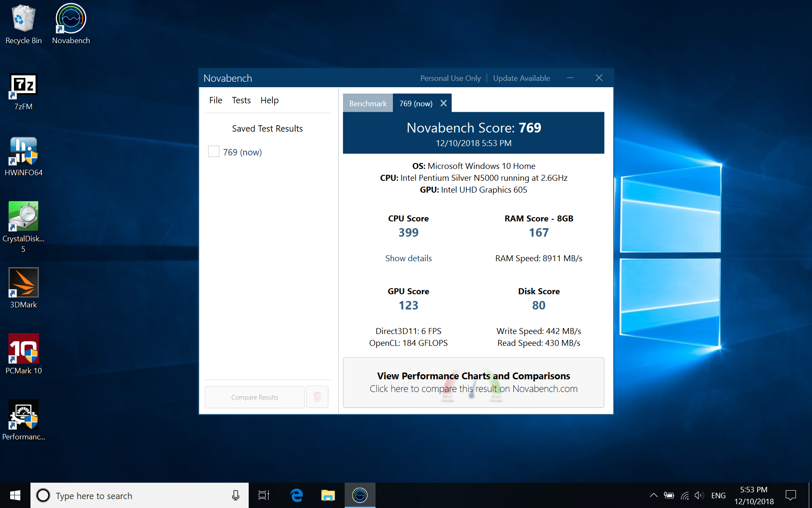Viewport: 812px width, 508px height.
Task: Open the Windows Start menu
Action: point(15,495)
